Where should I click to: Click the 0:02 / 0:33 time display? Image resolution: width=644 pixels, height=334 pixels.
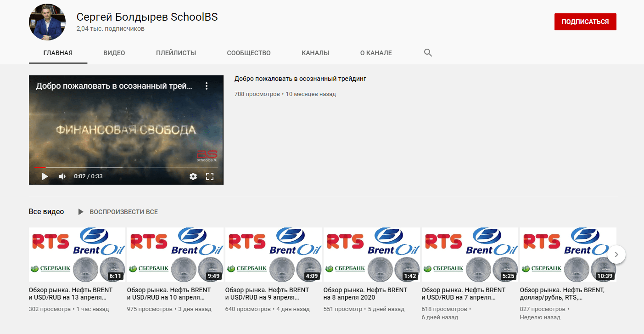tap(88, 176)
